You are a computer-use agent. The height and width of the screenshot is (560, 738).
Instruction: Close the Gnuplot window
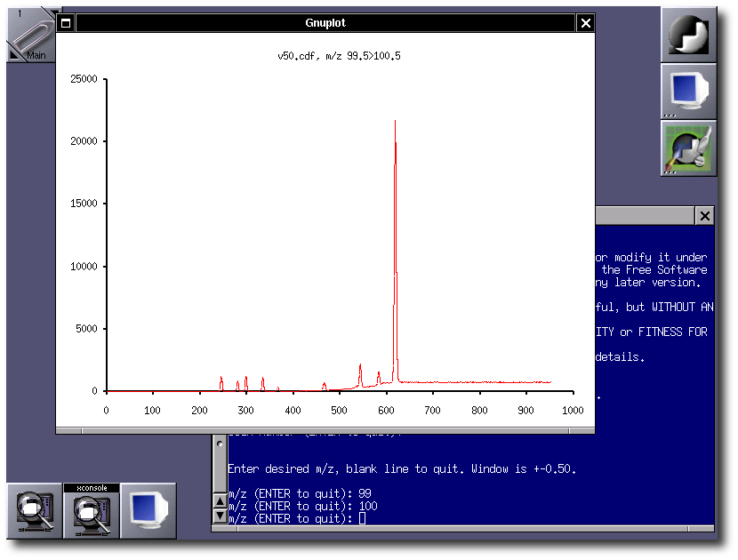point(585,23)
